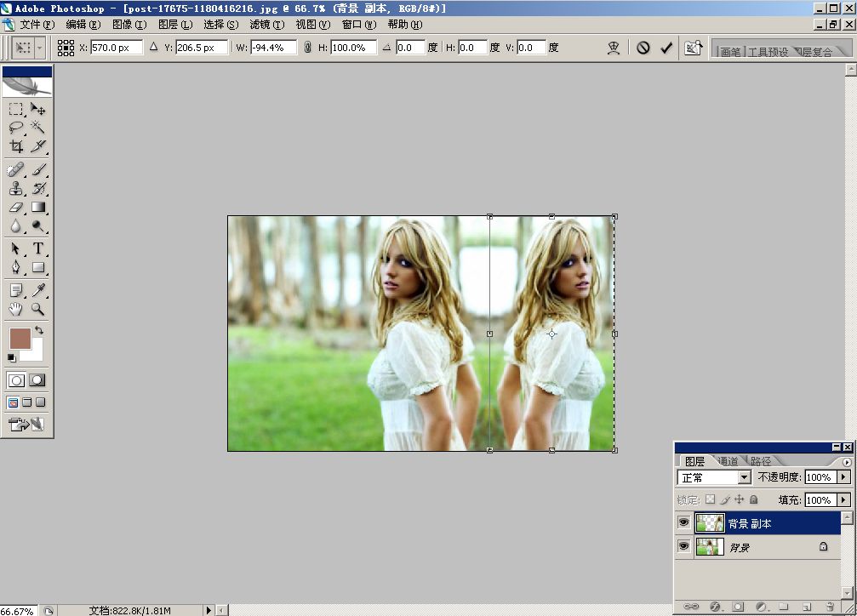Select the Magic Wand tool
This screenshot has width=857, height=616.
click(x=38, y=128)
